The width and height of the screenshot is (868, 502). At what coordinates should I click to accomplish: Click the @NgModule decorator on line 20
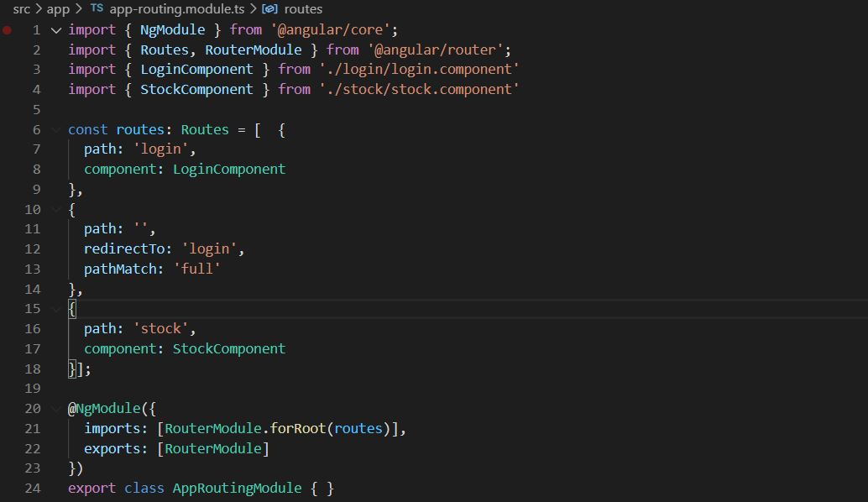[104, 409]
